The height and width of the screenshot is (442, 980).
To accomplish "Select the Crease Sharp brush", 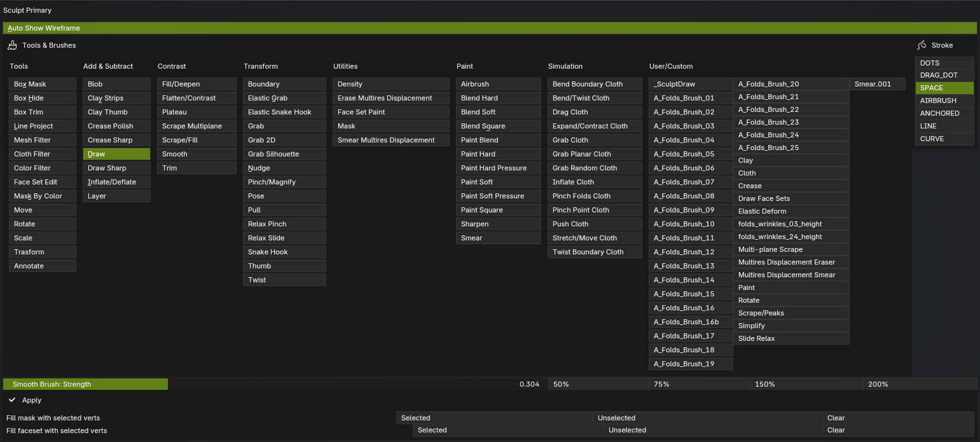I will pos(117,140).
